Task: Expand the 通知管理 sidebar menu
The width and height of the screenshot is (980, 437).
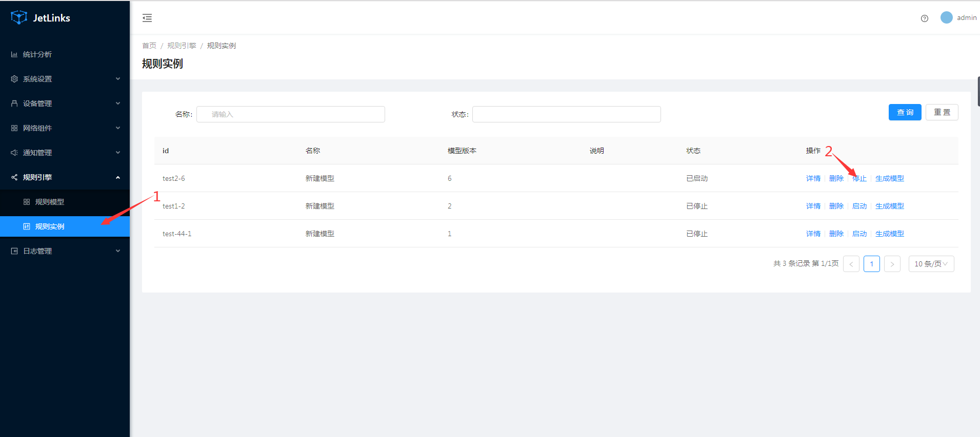Action: (65, 153)
